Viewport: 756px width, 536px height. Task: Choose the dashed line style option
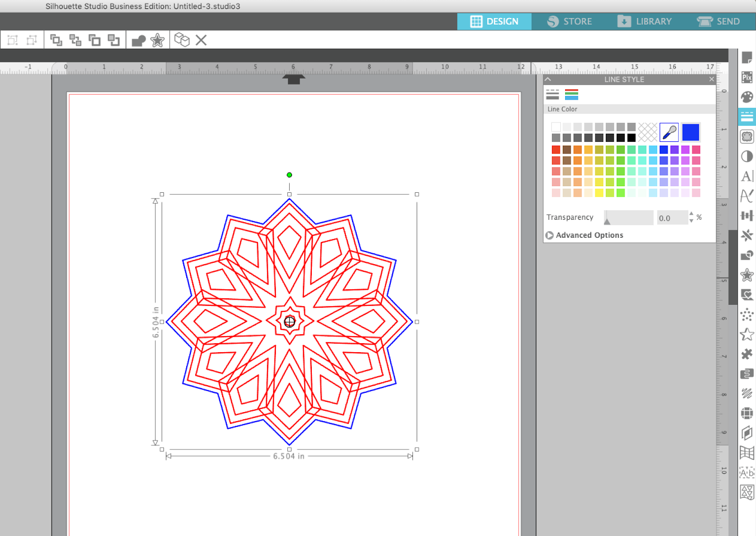pos(552,94)
